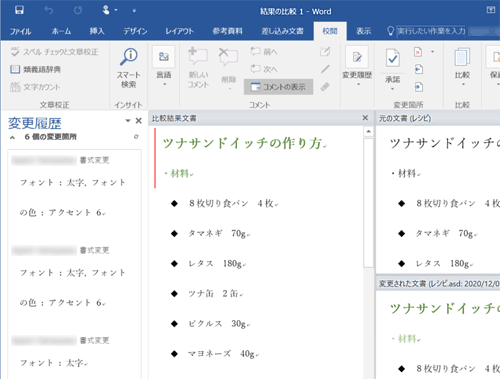Click the ink comment icon

(325, 51)
